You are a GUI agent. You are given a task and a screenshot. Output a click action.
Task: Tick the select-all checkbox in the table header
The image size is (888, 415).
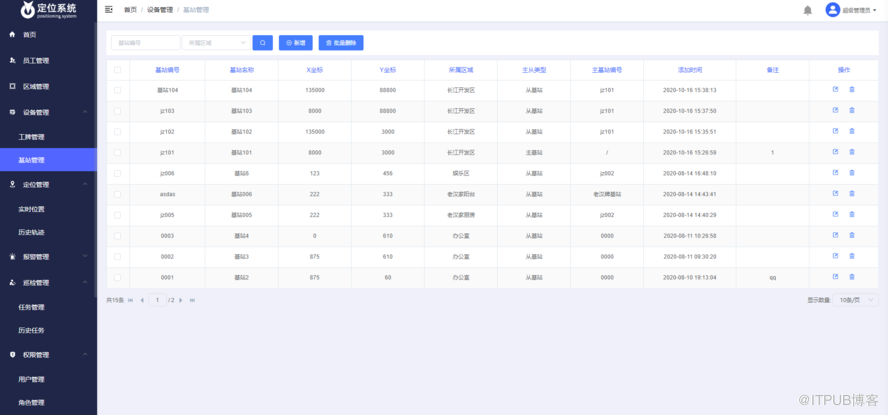(x=118, y=70)
